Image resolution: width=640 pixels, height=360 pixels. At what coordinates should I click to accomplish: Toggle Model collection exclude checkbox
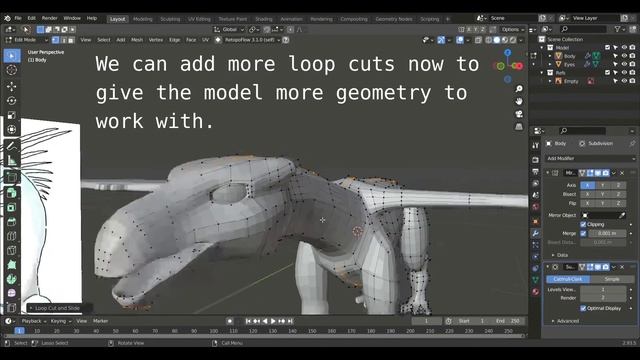click(607, 47)
